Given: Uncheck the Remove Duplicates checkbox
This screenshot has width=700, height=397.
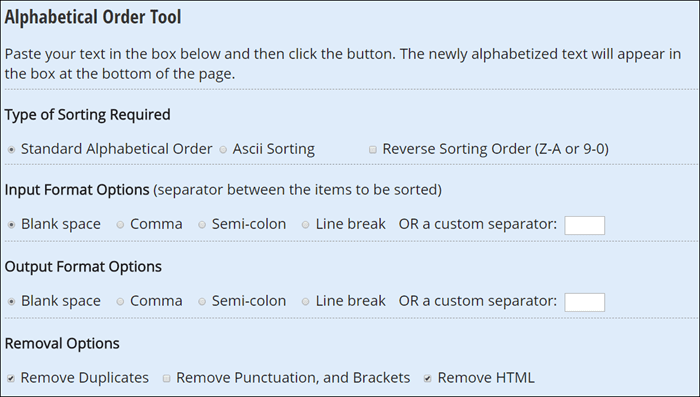Looking at the screenshot, I should point(11,378).
